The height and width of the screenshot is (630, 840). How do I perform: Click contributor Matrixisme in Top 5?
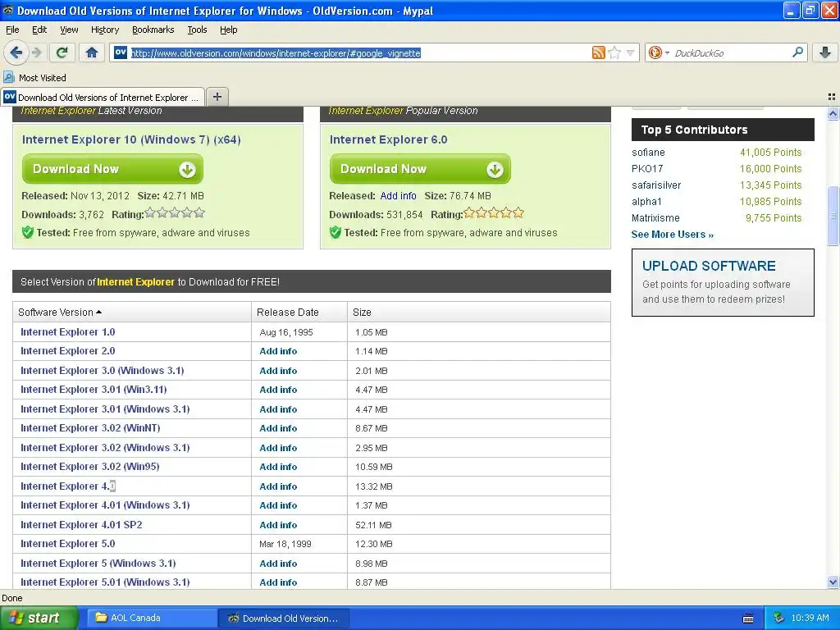coord(655,218)
